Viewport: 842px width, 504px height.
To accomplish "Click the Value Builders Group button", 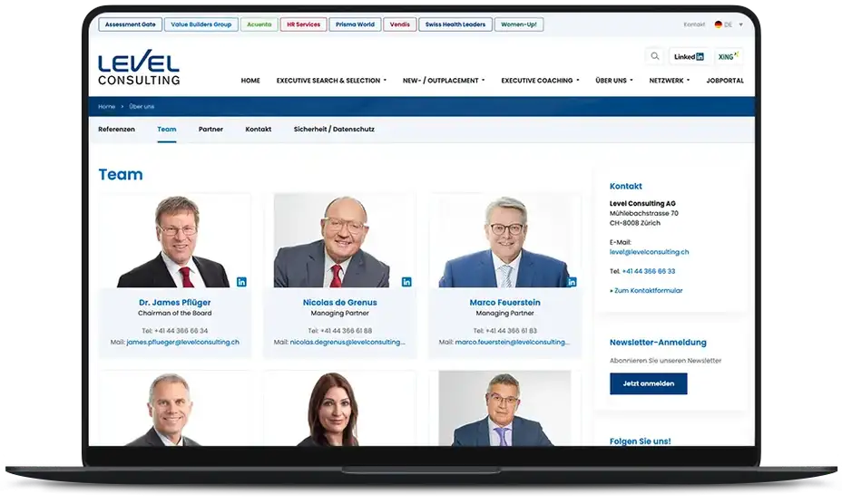I will click(x=201, y=24).
